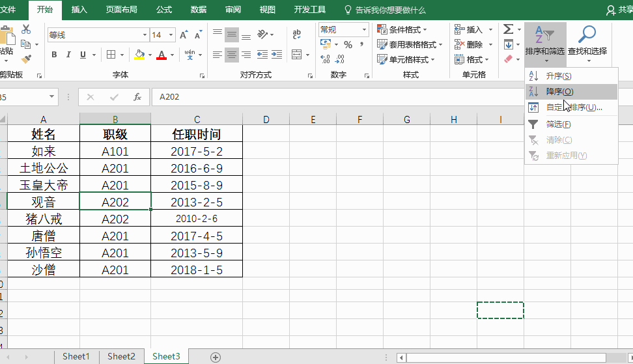Open number format dropdown 常规

tap(364, 29)
